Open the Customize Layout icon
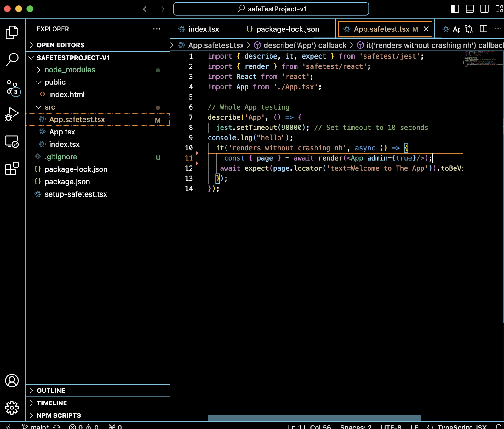504x429 pixels. click(499, 9)
